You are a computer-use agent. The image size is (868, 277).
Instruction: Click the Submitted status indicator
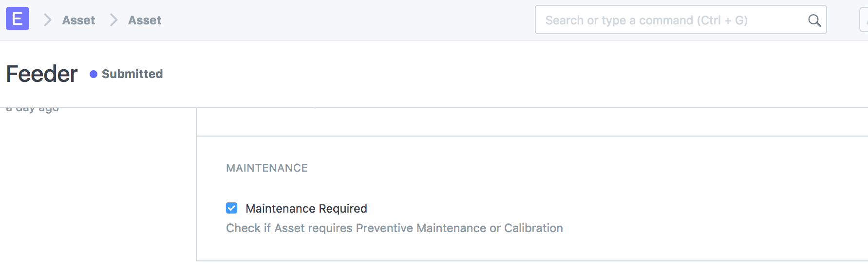(132, 74)
